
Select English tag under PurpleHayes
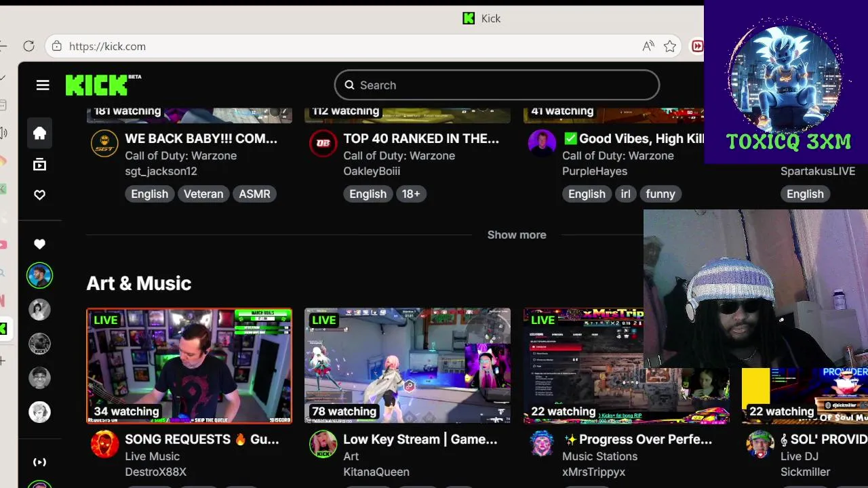click(x=587, y=194)
